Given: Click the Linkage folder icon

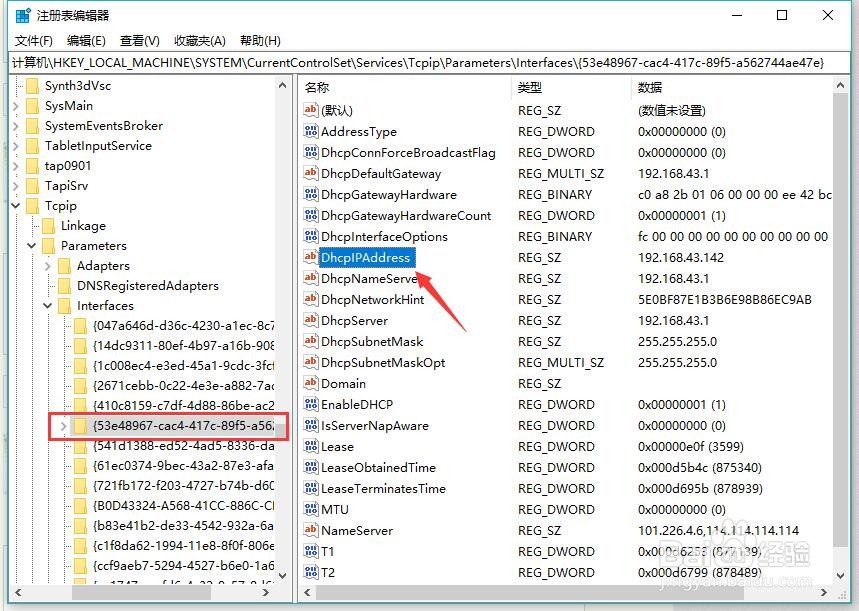Looking at the screenshot, I should click(49, 225).
